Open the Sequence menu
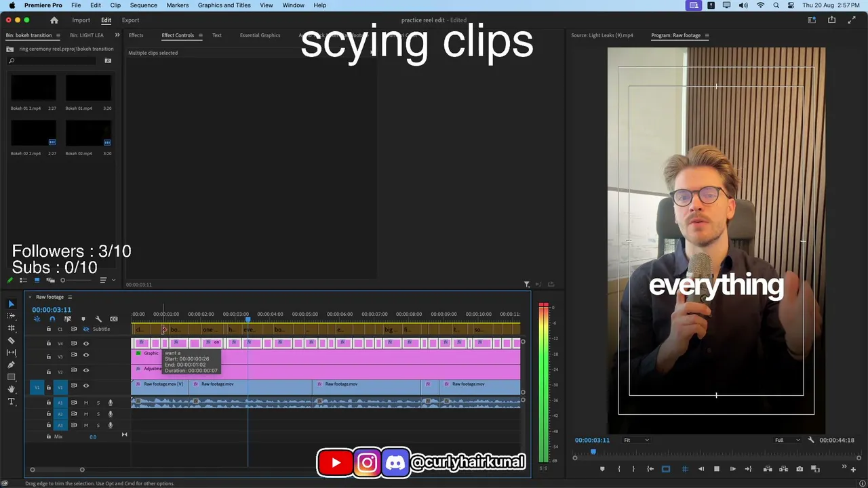The height and width of the screenshot is (488, 868). coord(143,5)
